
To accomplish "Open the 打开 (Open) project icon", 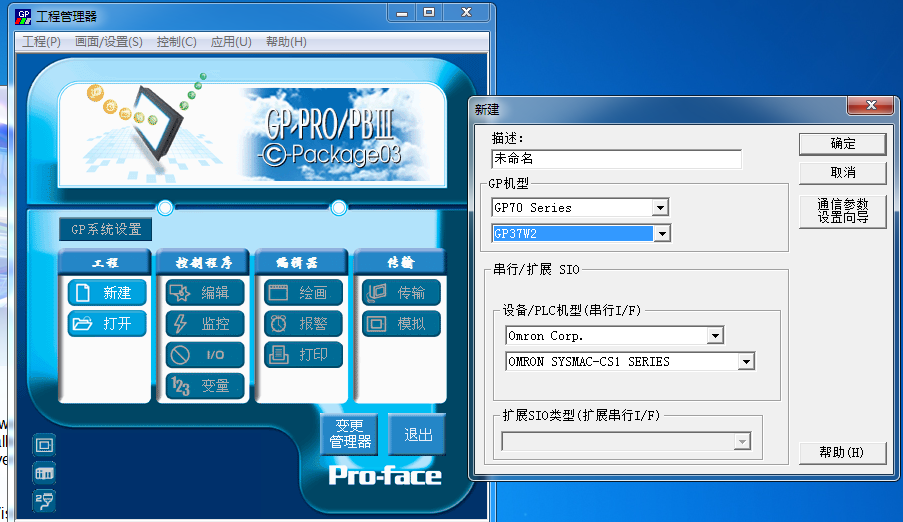I will tap(106, 324).
